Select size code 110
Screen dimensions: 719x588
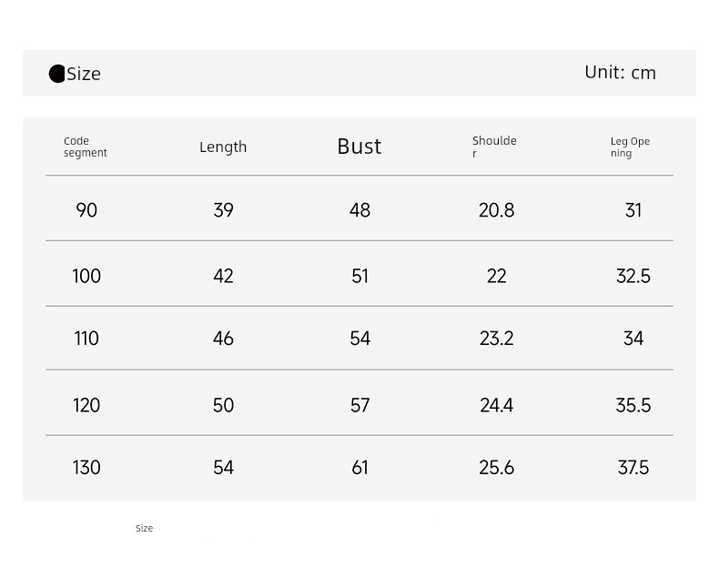[86, 339]
